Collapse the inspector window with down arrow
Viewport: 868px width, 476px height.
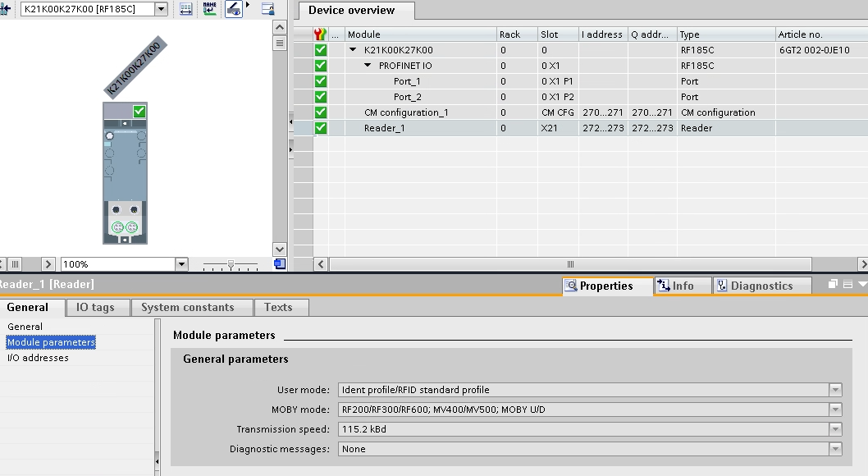tap(862, 284)
